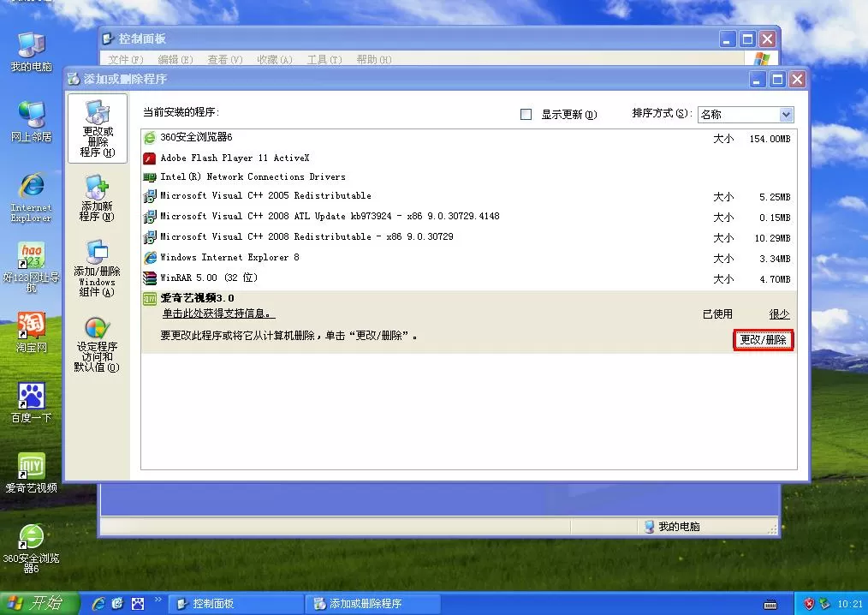
Task: Open the 添加新程序 sidebar icon
Action: (97, 198)
